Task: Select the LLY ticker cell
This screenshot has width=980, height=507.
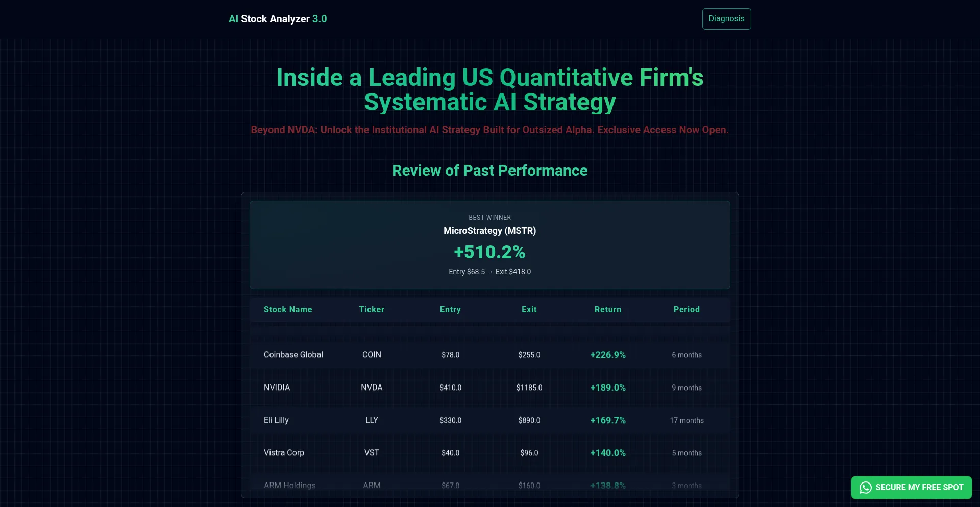Action: 372,420
